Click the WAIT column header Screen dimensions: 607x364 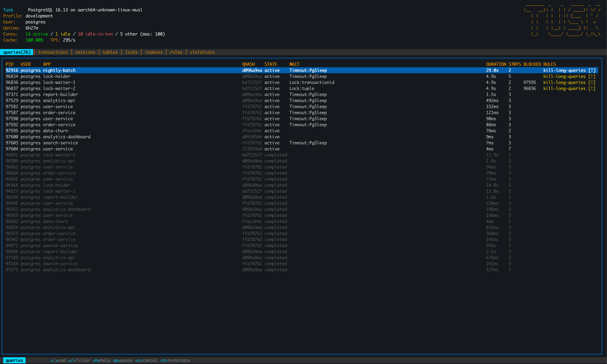pos(294,64)
